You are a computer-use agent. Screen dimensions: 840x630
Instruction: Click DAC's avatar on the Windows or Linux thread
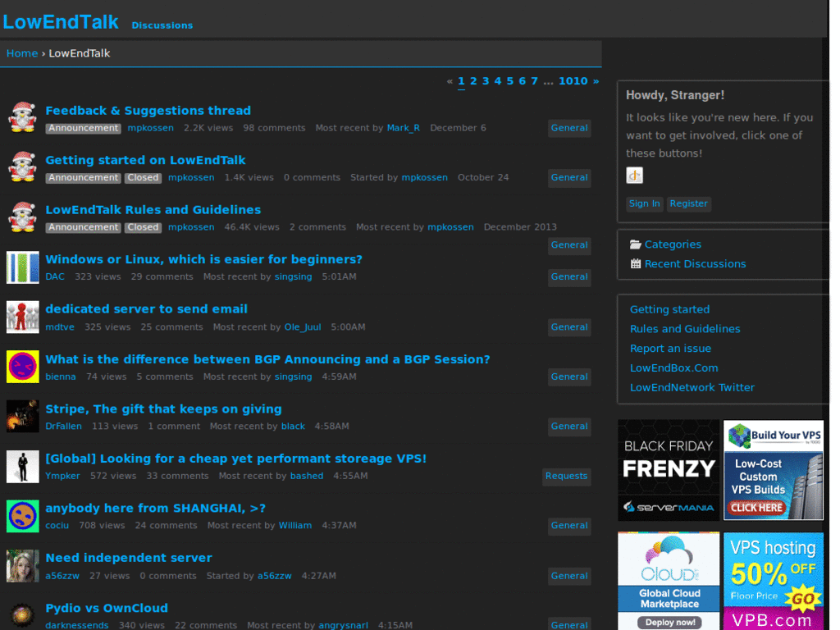click(22, 267)
